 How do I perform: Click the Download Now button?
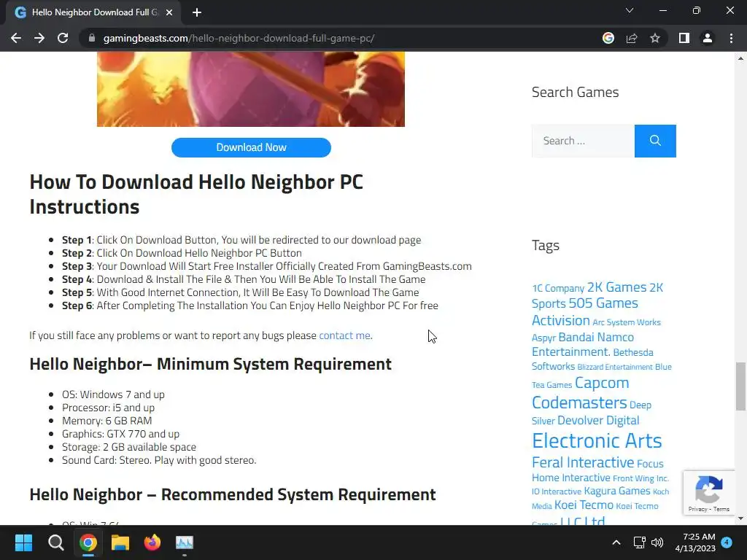[251, 147]
